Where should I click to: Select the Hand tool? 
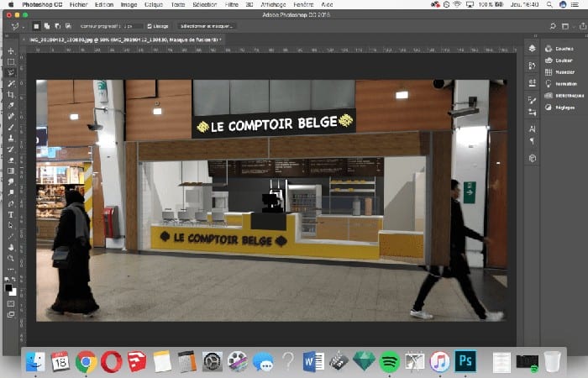(11, 247)
